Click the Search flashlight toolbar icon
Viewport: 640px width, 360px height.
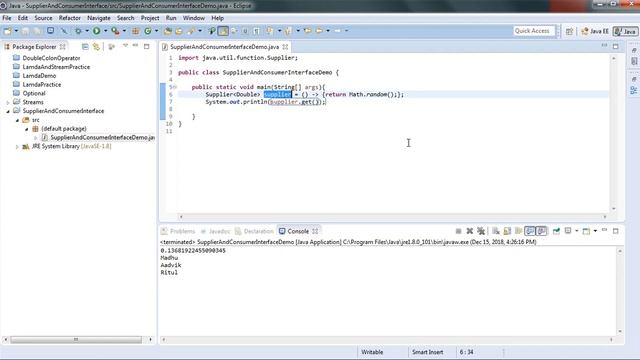(191, 31)
